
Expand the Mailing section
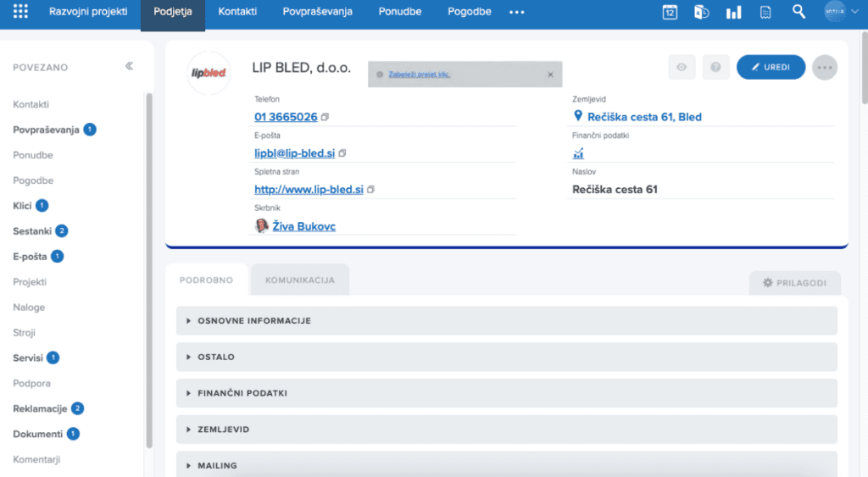[x=507, y=465]
